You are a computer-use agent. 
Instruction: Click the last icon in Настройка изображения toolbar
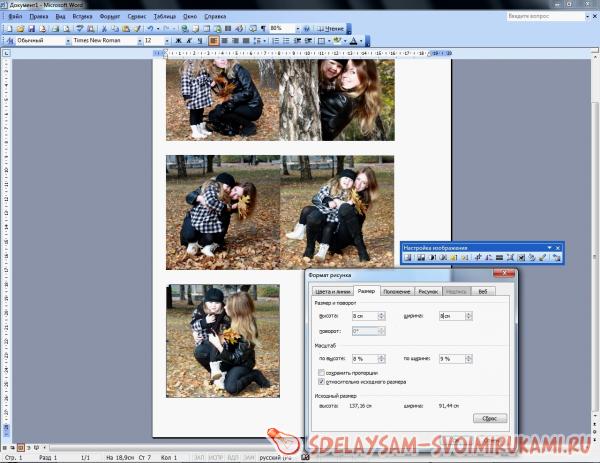pos(555,258)
